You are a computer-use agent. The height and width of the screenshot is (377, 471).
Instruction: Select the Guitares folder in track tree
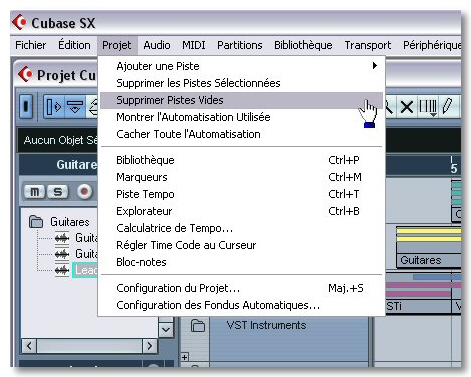click(70, 222)
